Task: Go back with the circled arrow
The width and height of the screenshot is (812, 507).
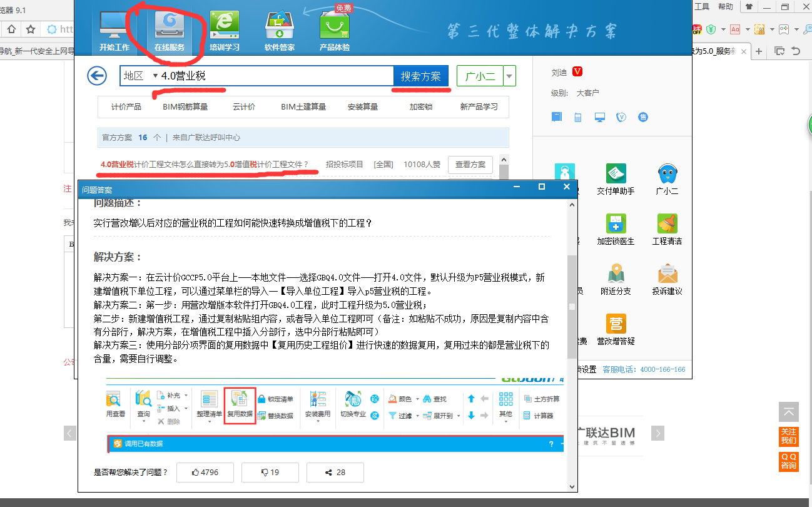Action: (97, 76)
